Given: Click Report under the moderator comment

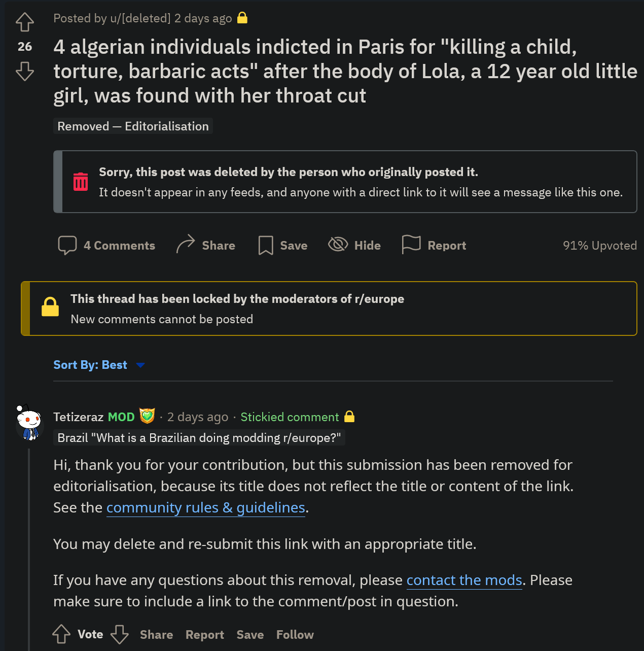Looking at the screenshot, I should pos(205,635).
